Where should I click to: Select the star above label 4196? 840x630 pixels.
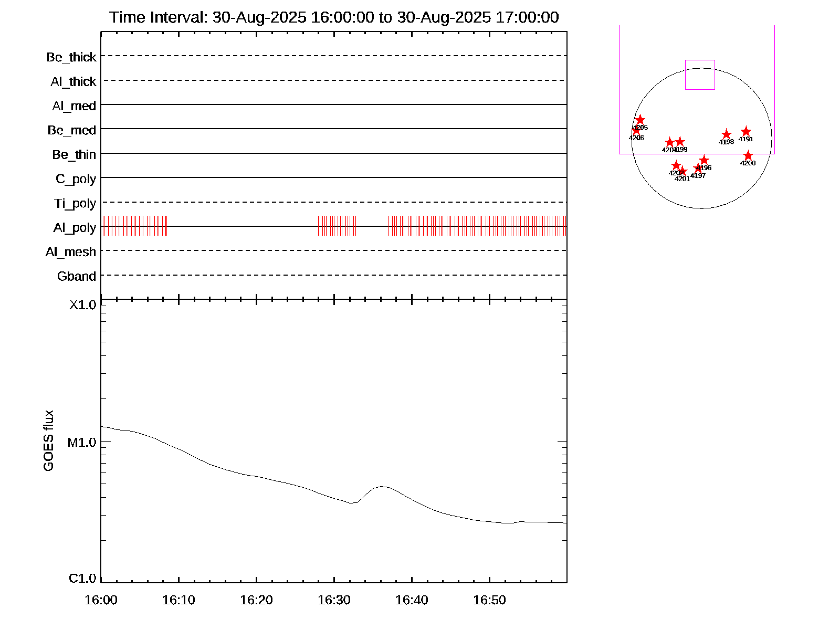point(704,160)
